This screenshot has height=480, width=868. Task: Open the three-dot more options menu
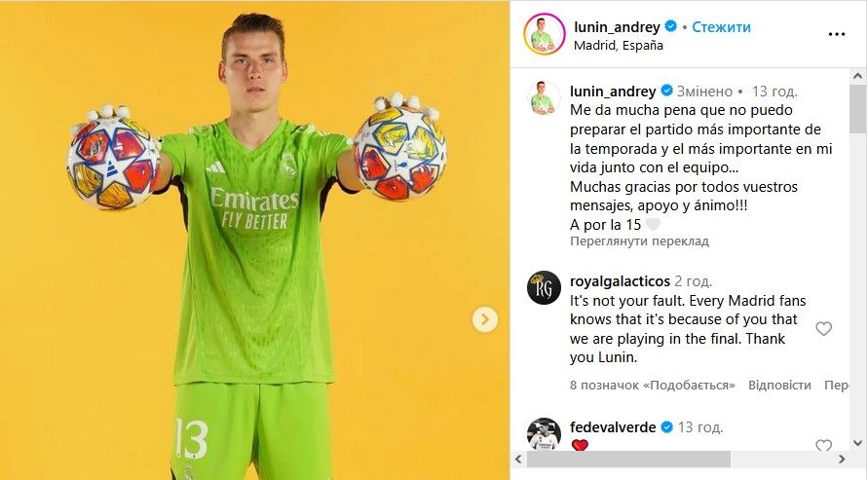coord(837,34)
